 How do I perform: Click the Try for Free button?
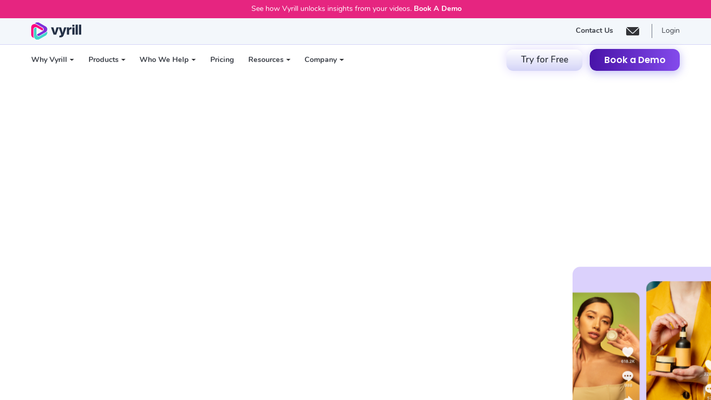(x=544, y=60)
